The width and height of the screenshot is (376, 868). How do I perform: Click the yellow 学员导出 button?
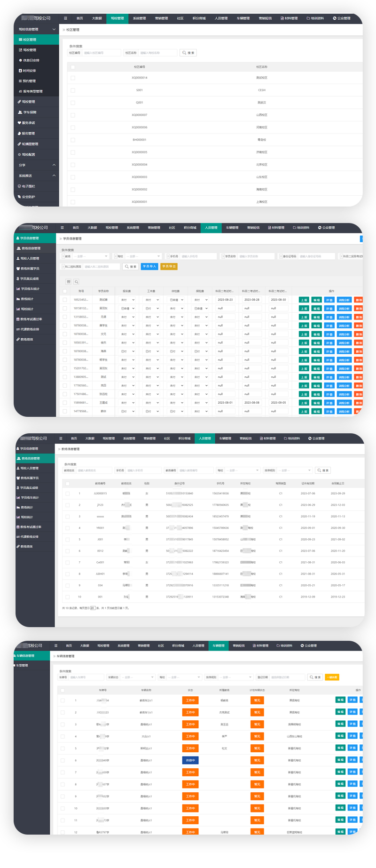169,266
